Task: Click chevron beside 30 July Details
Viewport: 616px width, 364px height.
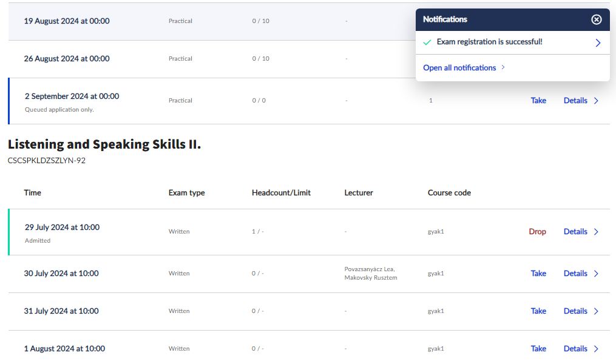Action: [x=596, y=274]
